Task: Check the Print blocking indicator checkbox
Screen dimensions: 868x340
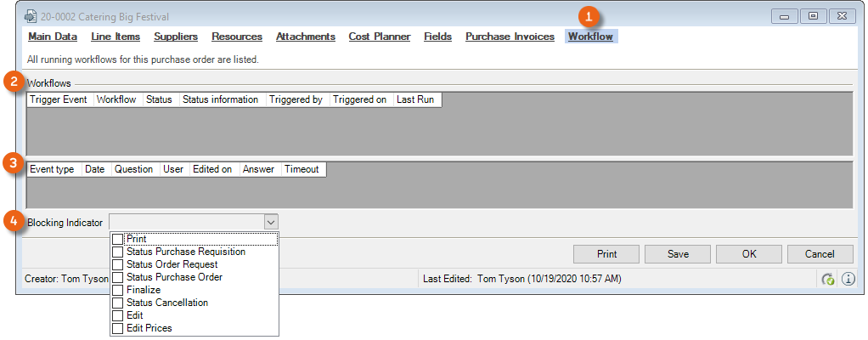Action: click(118, 240)
